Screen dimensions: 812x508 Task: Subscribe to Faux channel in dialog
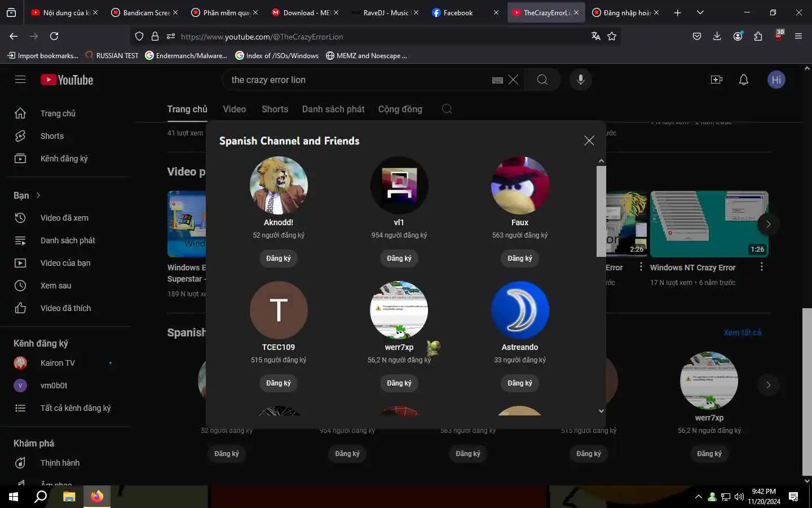(520, 258)
